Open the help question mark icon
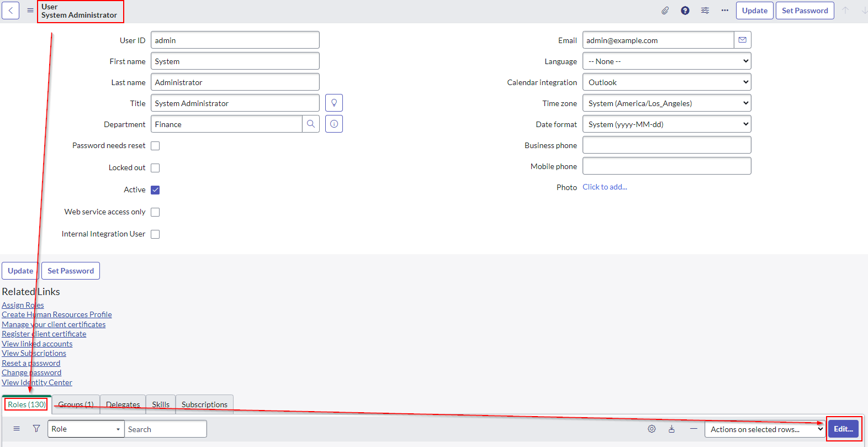Screen dimensions: 868x447 pyautogui.click(x=685, y=10)
